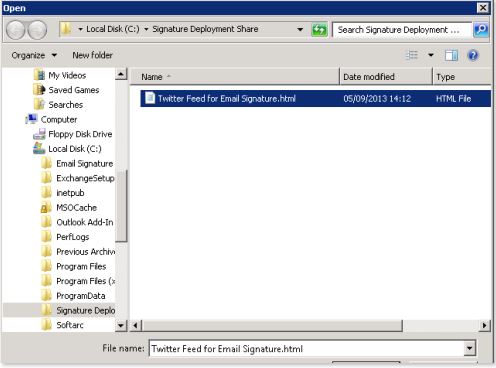Screen dimensions: 496x368
Task: Select the Floppy Disk Drive icon
Action: [x=39, y=134]
